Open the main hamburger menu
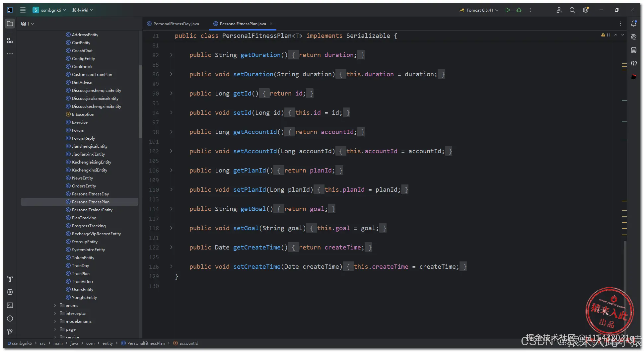Image resolution: width=644 pixels, height=352 pixels. (23, 10)
